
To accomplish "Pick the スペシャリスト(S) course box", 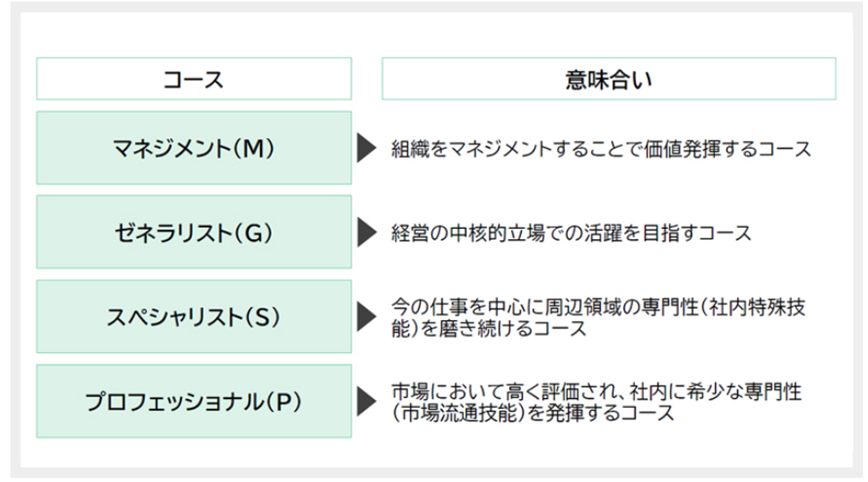I will tap(193, 317).
